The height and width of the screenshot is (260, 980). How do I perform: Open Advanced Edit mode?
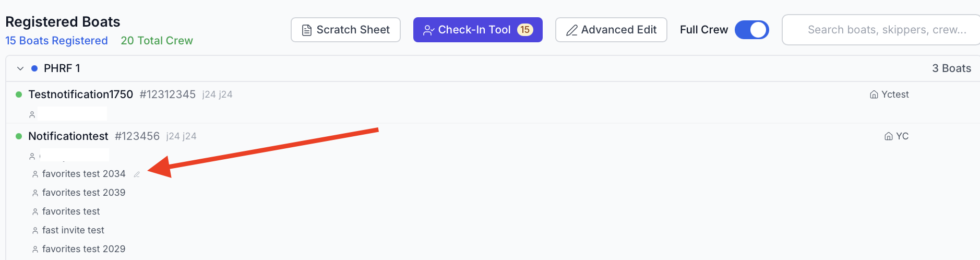click(611, 30)
